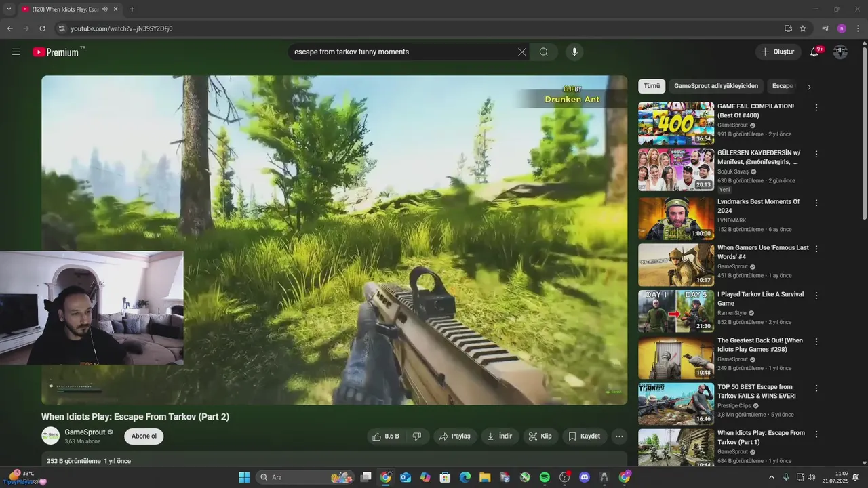Image resolution: width=868 pixels, height=488 pixels.
Task: Reload the YouTube page
Action: tap(42, 28)
